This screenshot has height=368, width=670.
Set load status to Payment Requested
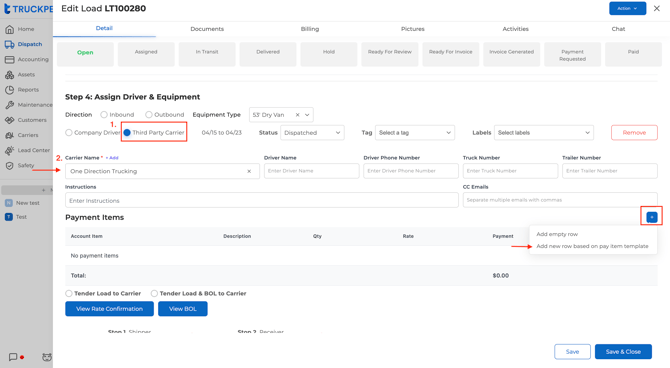573,54
